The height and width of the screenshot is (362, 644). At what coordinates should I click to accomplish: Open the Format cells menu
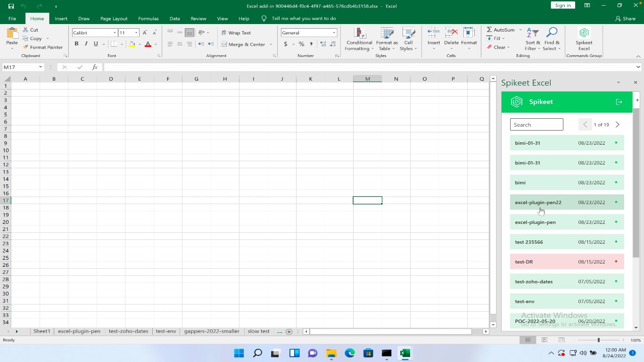(x=469, y=39)
